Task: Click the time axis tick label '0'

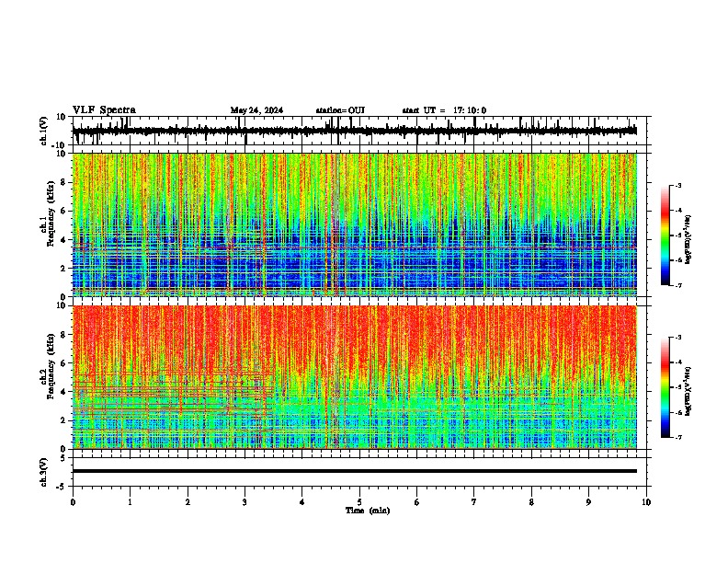Action: 73,502
